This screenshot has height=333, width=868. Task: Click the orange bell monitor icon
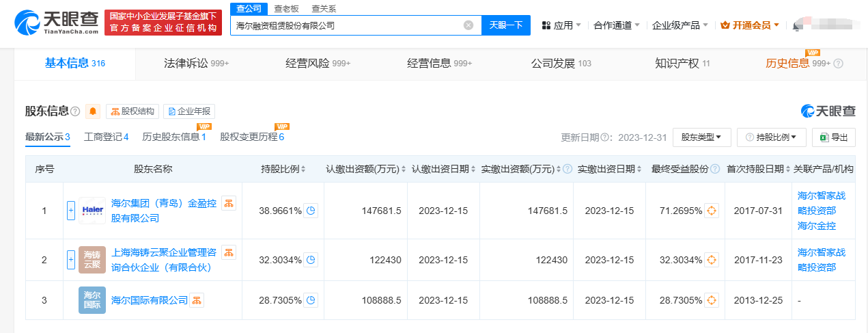93,111
